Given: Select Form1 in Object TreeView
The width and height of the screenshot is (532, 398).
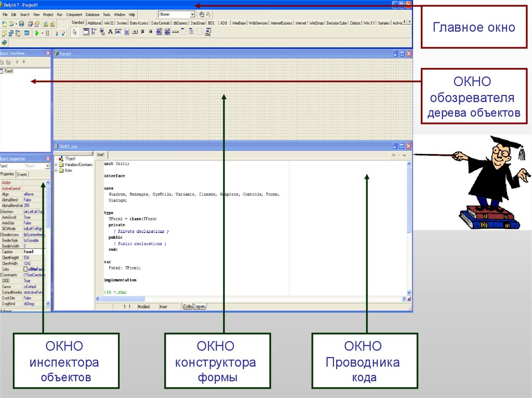Looking at the screenshot, I should tap(9, 71).
